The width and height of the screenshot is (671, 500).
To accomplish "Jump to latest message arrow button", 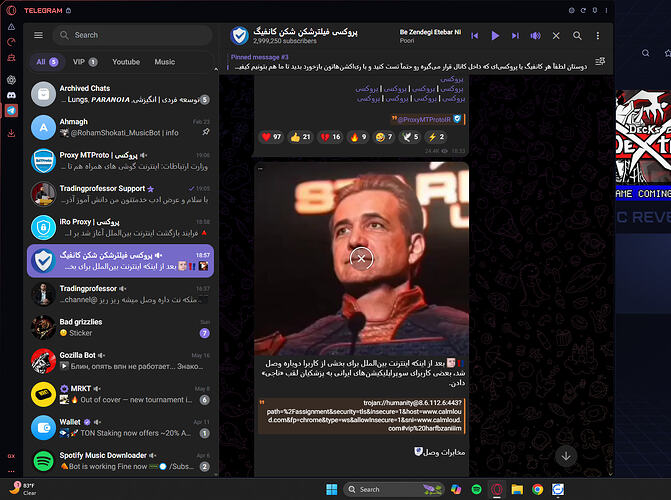I will pos(566,456).
